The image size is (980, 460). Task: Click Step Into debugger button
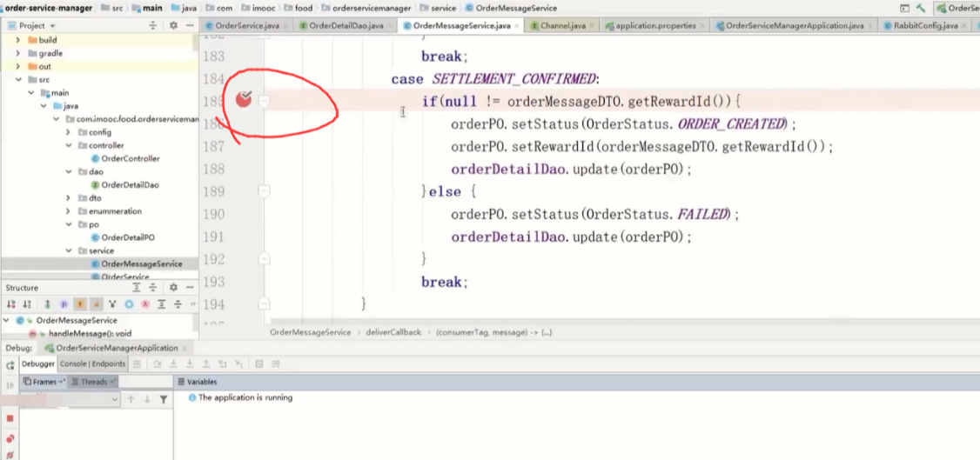click(174, 363)
